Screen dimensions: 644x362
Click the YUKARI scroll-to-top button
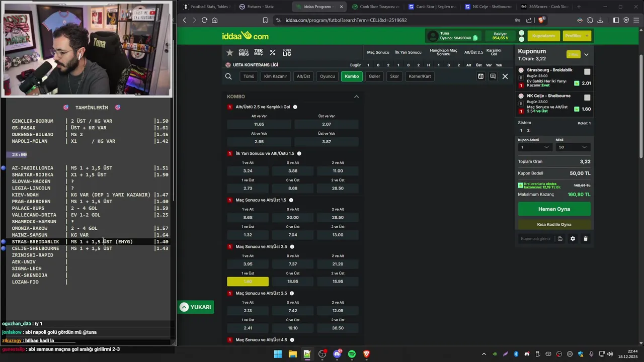(x=196, y=307)
